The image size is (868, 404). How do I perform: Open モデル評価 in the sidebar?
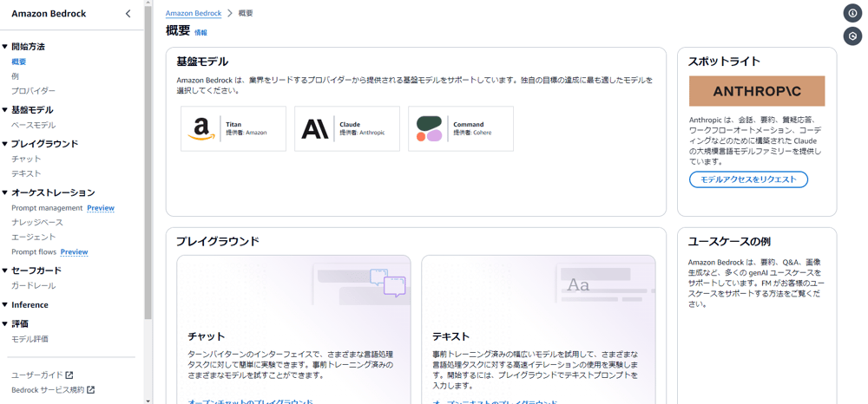pos(30,339)
